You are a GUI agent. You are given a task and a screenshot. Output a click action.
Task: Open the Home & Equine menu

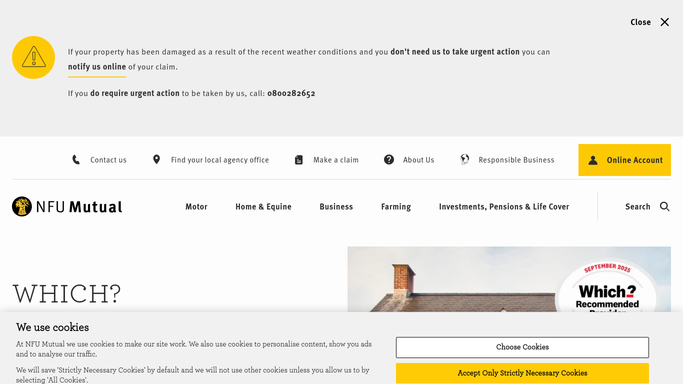(264, 207)
